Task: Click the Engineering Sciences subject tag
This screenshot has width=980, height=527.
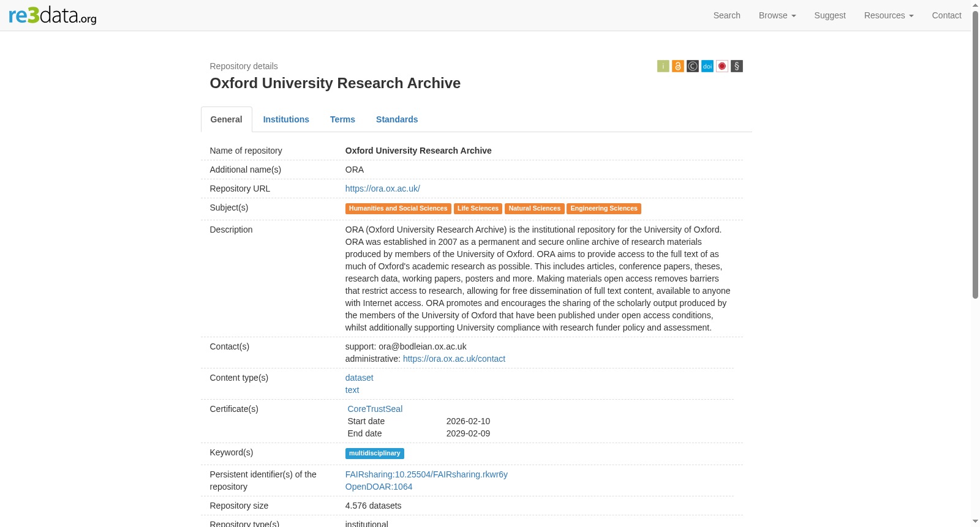Action: (604, 209)
